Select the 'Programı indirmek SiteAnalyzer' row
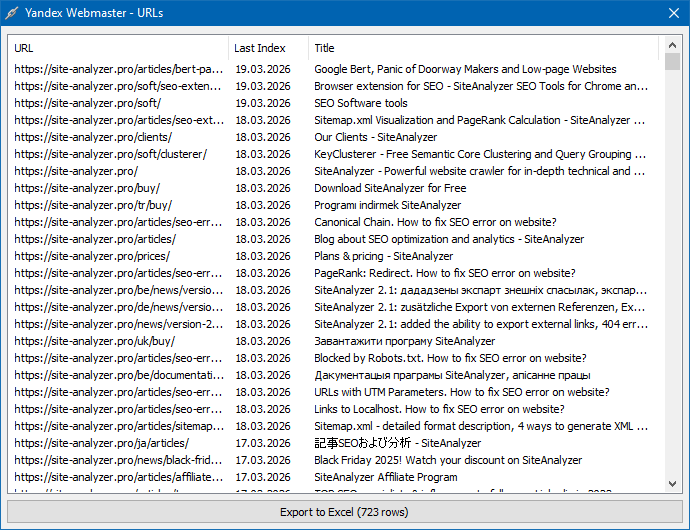Screen dimensions: 690x530 [x=336, y=205]
